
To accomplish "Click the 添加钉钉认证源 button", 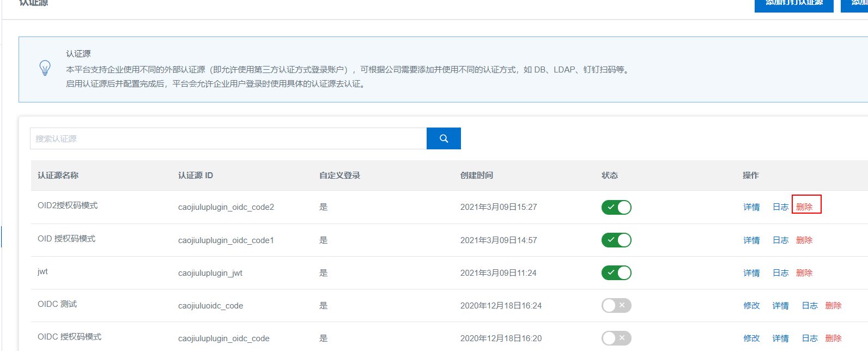I will click(794, 4).
